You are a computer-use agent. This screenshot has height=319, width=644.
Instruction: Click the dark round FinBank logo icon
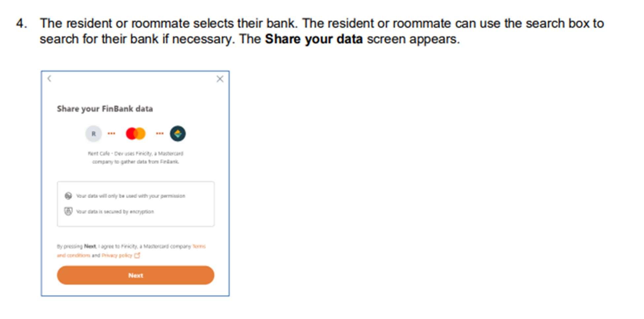click(178, 134)
